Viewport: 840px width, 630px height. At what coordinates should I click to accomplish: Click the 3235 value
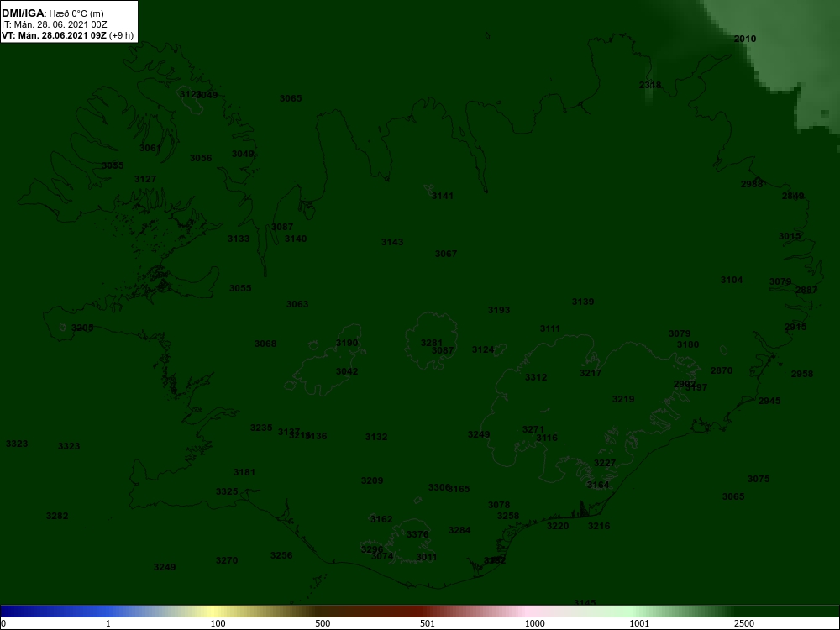(x=261, y=428)
